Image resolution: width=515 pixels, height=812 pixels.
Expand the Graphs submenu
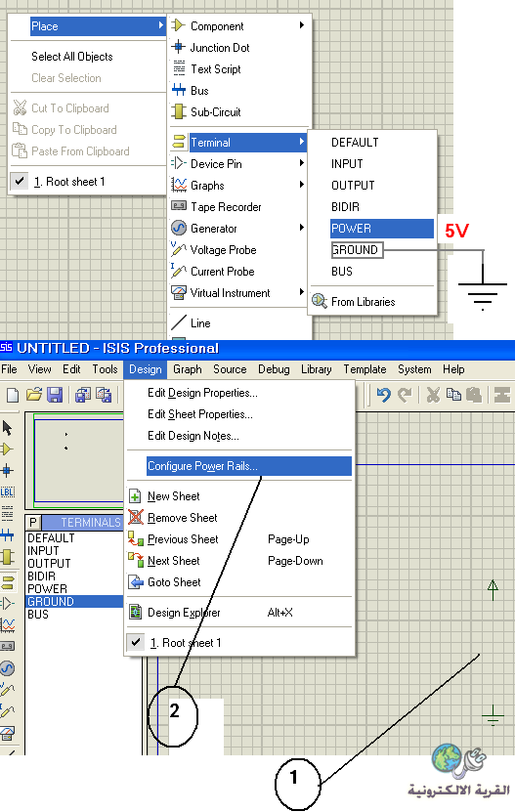239,186
